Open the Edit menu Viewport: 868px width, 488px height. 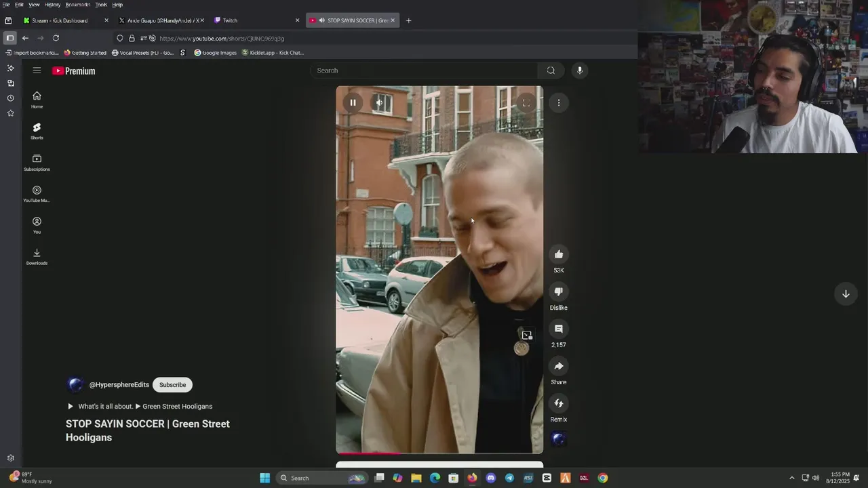pos(19,5)
